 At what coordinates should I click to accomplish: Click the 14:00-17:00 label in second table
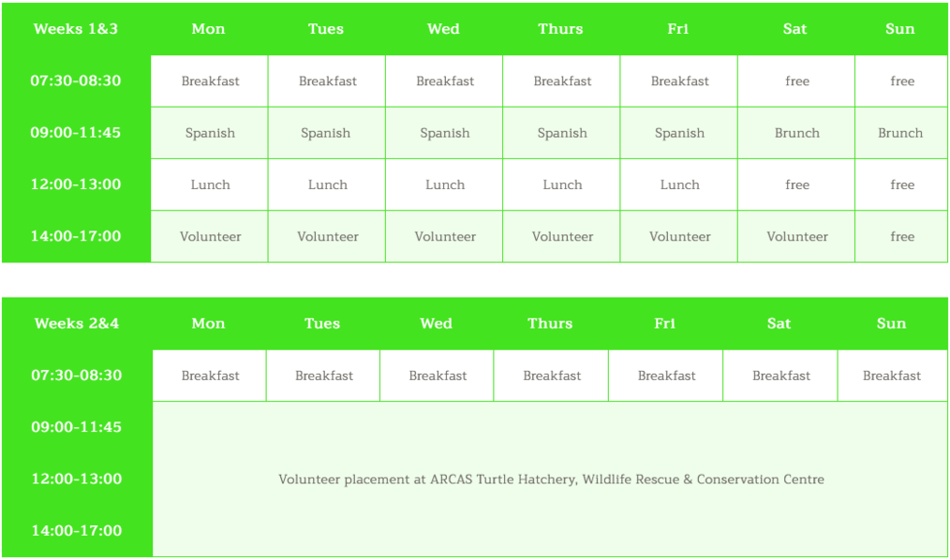tap(77, 531)
